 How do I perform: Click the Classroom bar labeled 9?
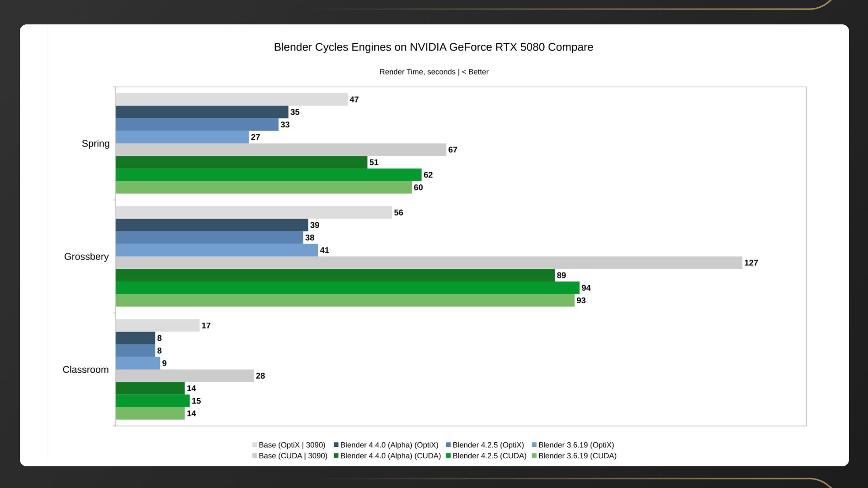coord(138,363)
